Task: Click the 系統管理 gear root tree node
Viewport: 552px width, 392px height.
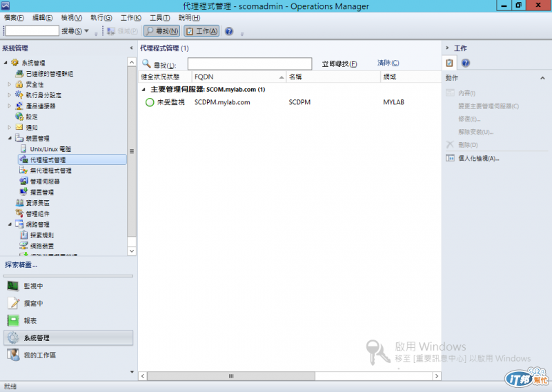Action: (33, 63)
